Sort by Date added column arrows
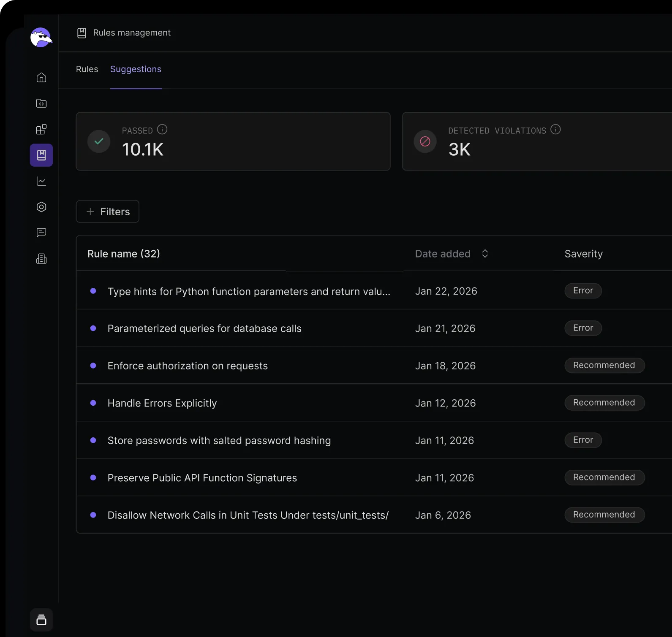The height and width of the screenshot is (637, 672). click(485, 254)
